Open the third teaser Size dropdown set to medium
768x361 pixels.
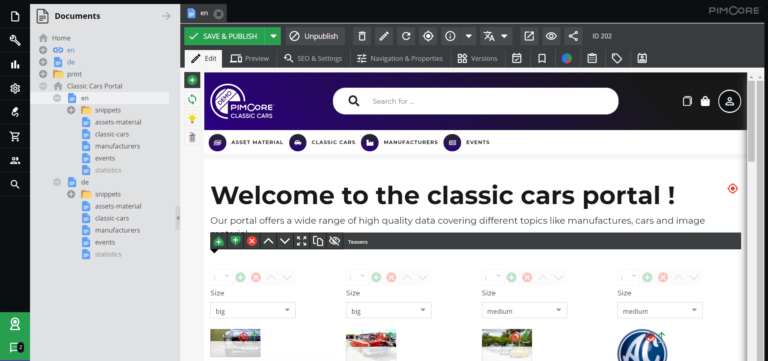tap(525, 311)
